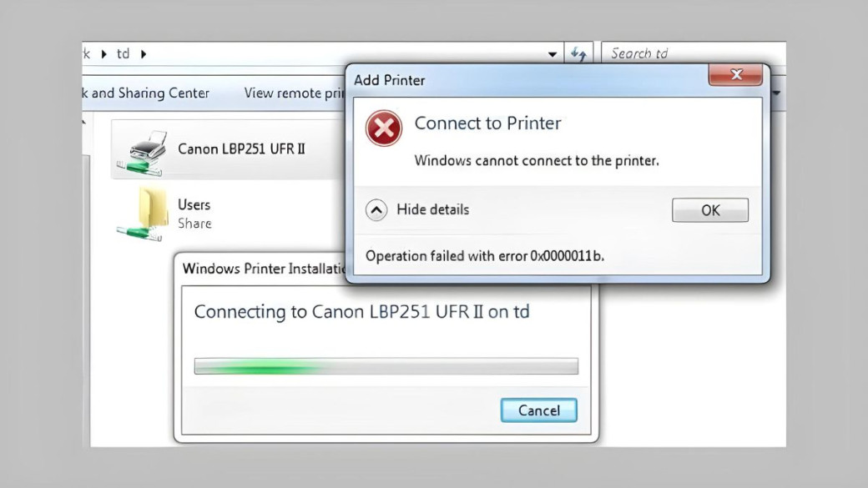The height and width of the screenshot is (488, 868).
Task: Click the Canon LBP251 UFR II label
Action: click(241, 148)
